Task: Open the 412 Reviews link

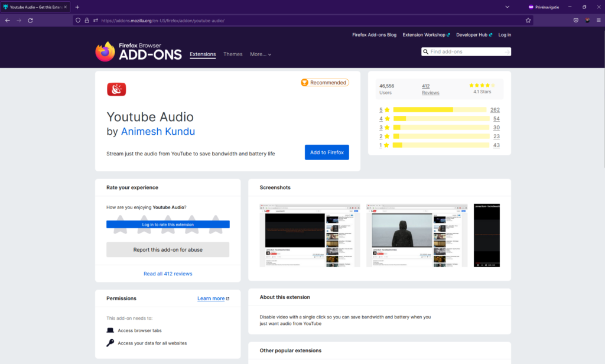Action: 430,89
